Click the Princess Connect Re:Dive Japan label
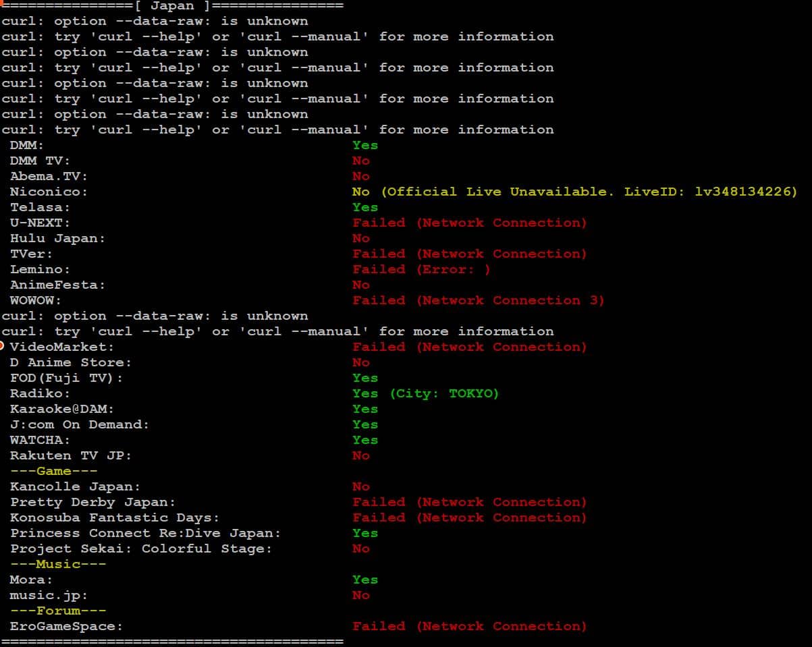Viewport: 812px width, 647px height. click(x=145, y=533)
